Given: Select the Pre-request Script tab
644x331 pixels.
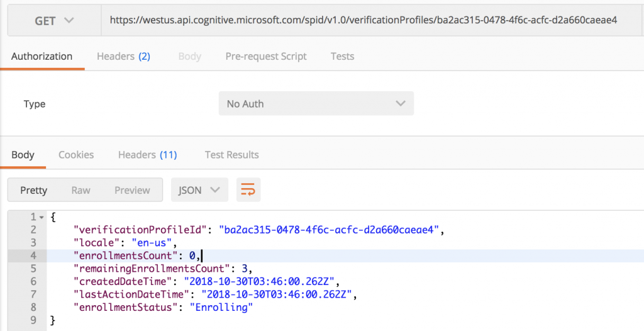Looking at the screenshot, I should (266, 56).
